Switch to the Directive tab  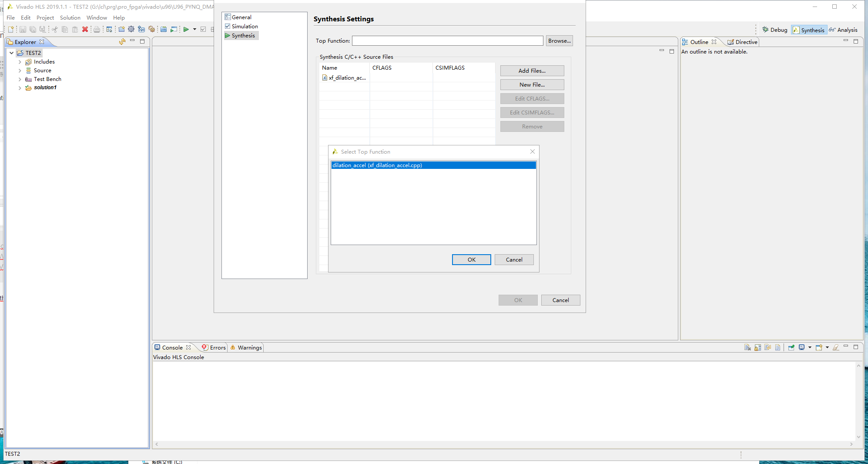[742, 42]
